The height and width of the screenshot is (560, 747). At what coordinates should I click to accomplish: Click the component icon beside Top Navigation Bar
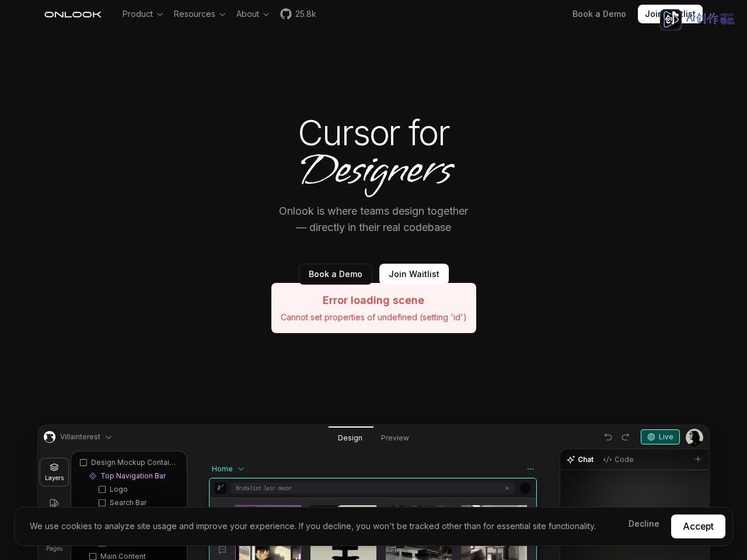tap(93, 476)
